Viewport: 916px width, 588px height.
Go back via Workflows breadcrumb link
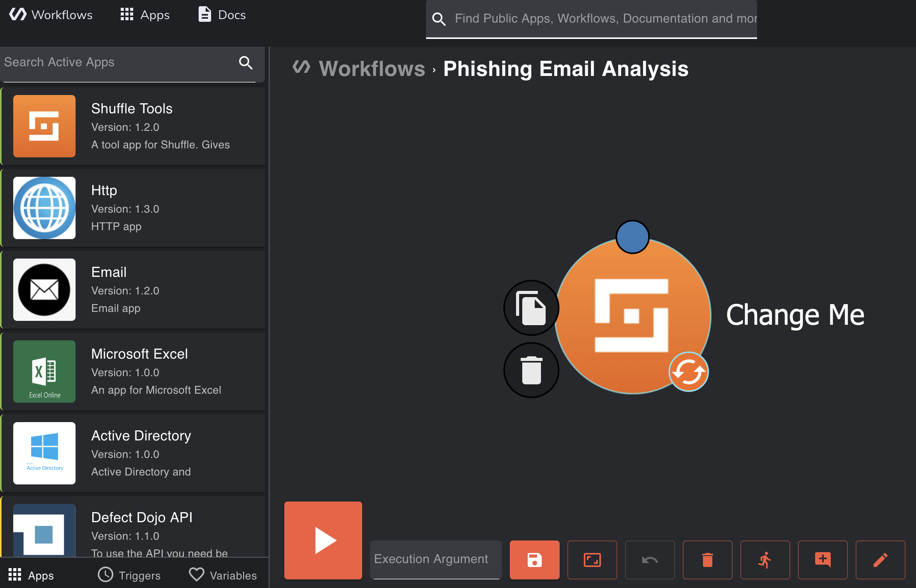pos(372,69)
